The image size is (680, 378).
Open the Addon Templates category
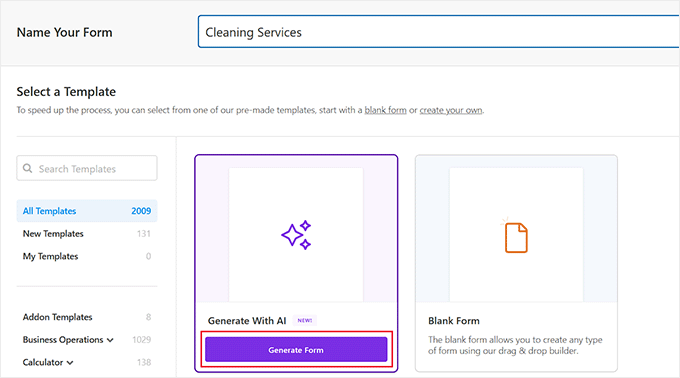pos(87,317)
